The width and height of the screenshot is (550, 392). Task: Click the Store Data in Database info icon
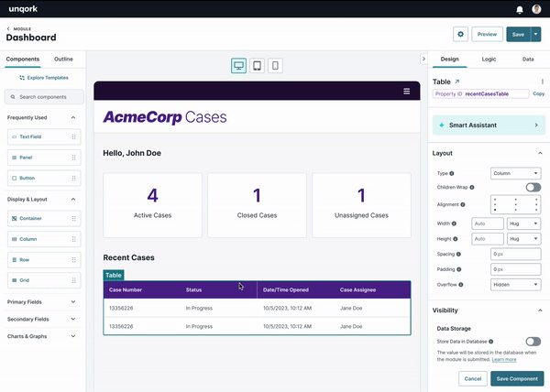click(x=491, y=342)
